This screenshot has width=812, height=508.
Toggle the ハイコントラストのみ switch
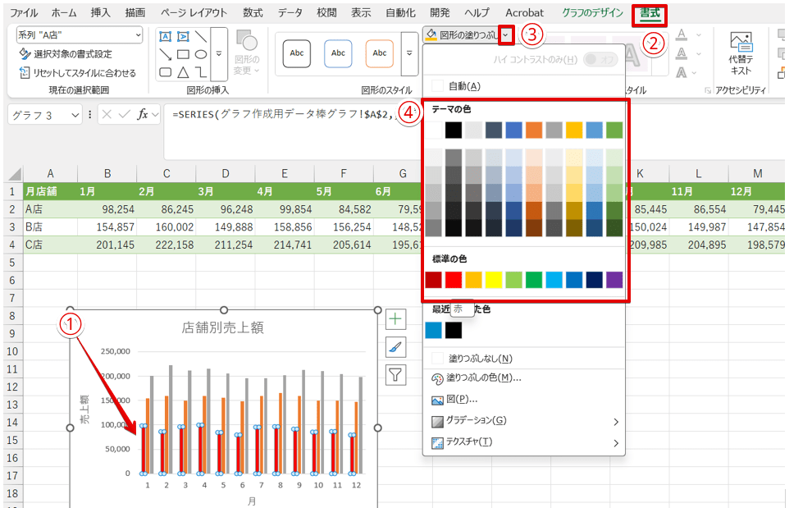pyautogui.click(x=600, y=59)
